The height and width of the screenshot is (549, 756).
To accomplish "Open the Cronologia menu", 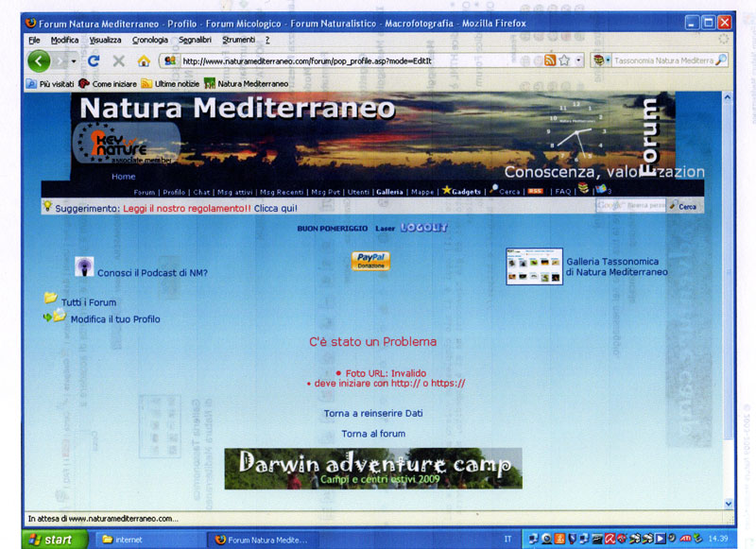I will point(150,40).
